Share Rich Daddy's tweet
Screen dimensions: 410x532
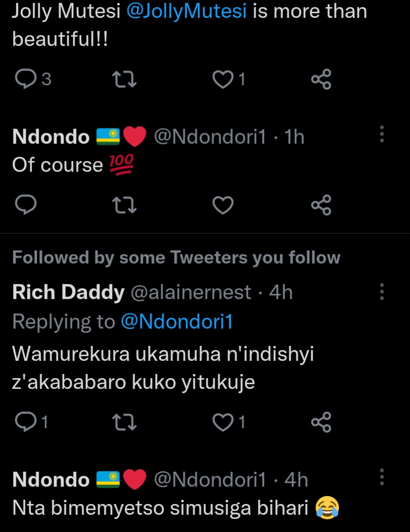coord(321,422)
